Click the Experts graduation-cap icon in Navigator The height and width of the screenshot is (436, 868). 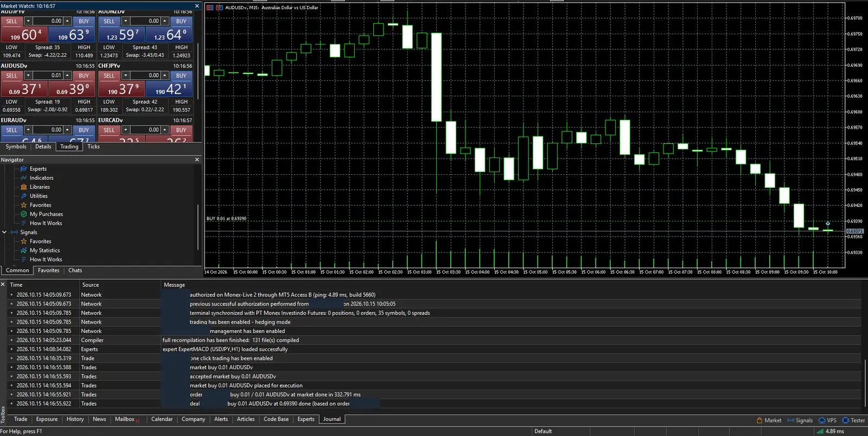click(24, 169)
